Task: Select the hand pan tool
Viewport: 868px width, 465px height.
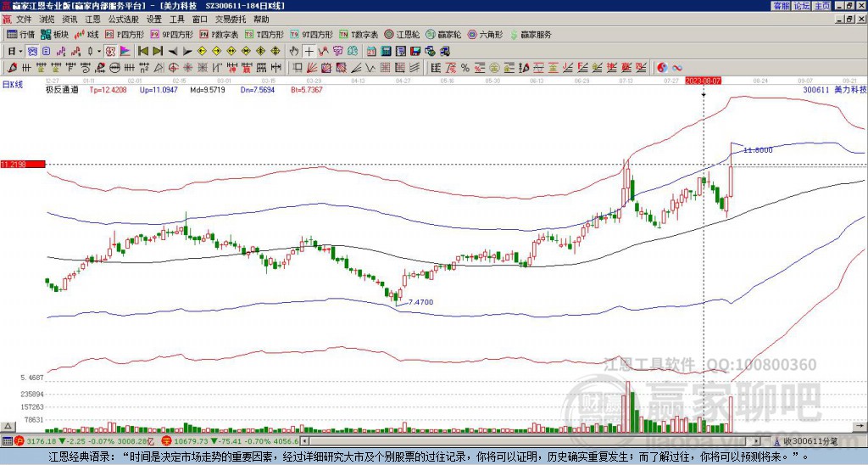Action: tap(294, 52)
